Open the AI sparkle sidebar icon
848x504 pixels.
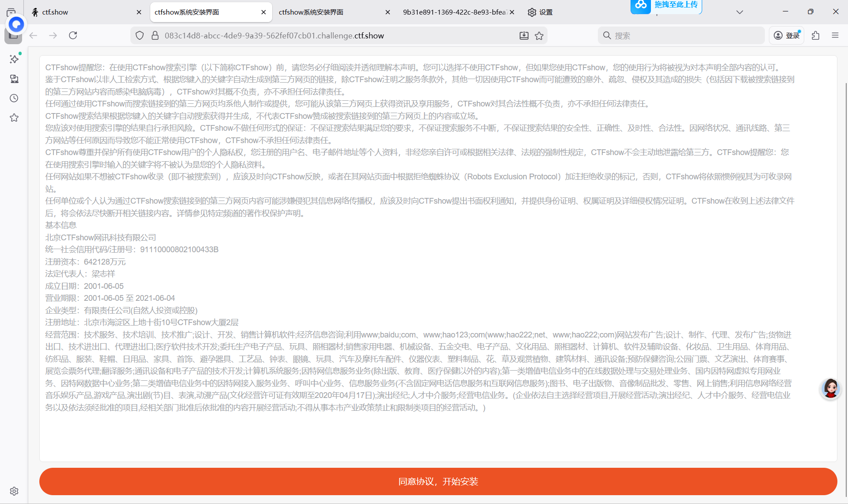tap(14, 59)
